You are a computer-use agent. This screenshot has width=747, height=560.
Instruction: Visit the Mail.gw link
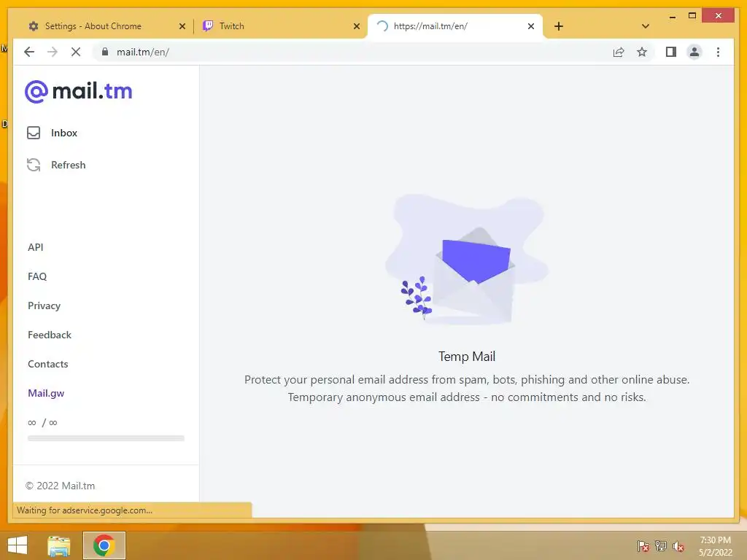pos(46,393)
